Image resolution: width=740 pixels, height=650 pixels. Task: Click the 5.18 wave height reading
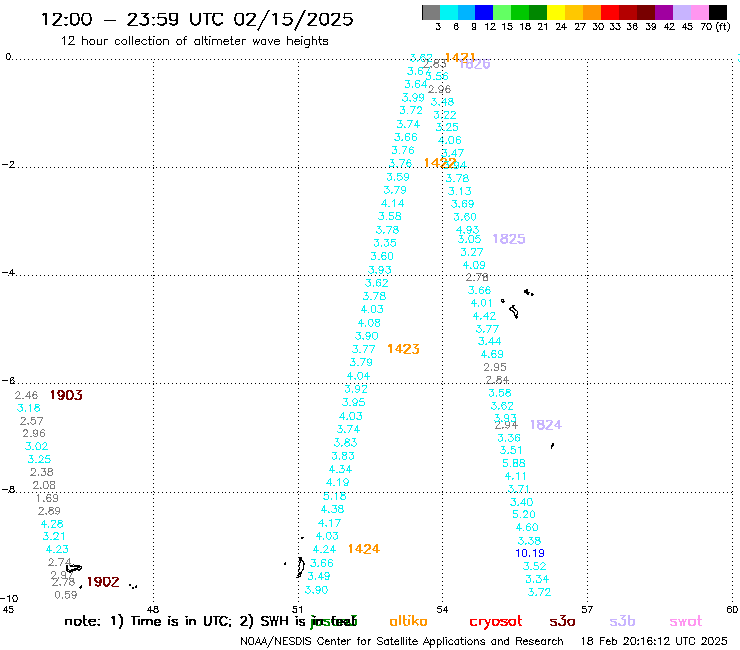pyautogui.click(x=335, y=496)
